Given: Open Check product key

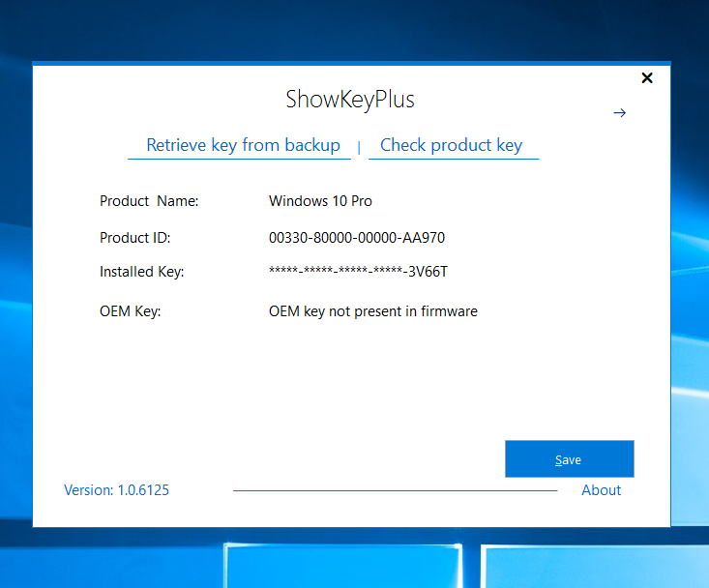Looking at the screenshot, I should tap(452, 145).
